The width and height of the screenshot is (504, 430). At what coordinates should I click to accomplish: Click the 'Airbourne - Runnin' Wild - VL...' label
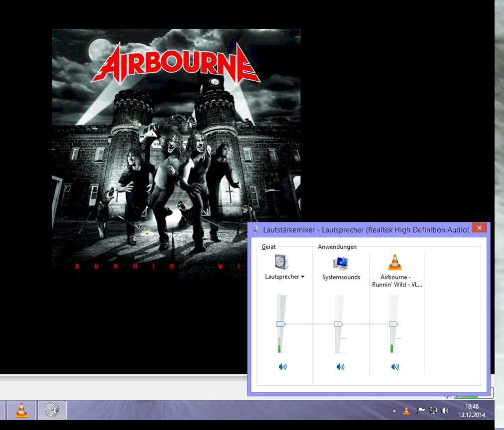coord(397,281)
